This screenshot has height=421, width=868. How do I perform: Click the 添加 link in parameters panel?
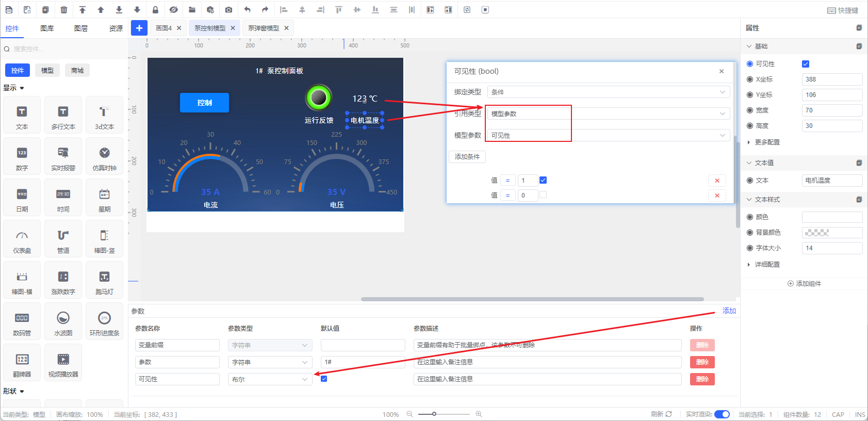pos(729,311)
